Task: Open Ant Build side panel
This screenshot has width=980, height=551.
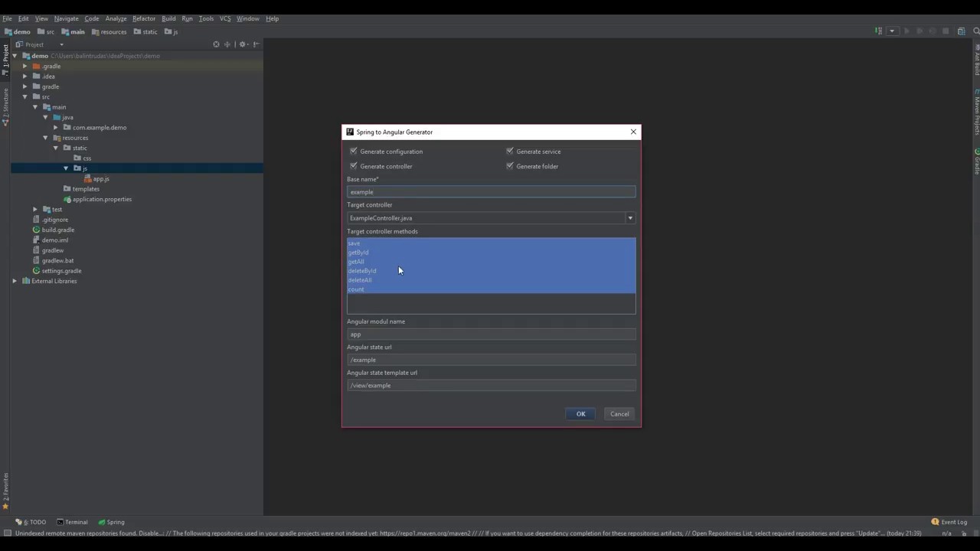Action: tap(976, 60)
